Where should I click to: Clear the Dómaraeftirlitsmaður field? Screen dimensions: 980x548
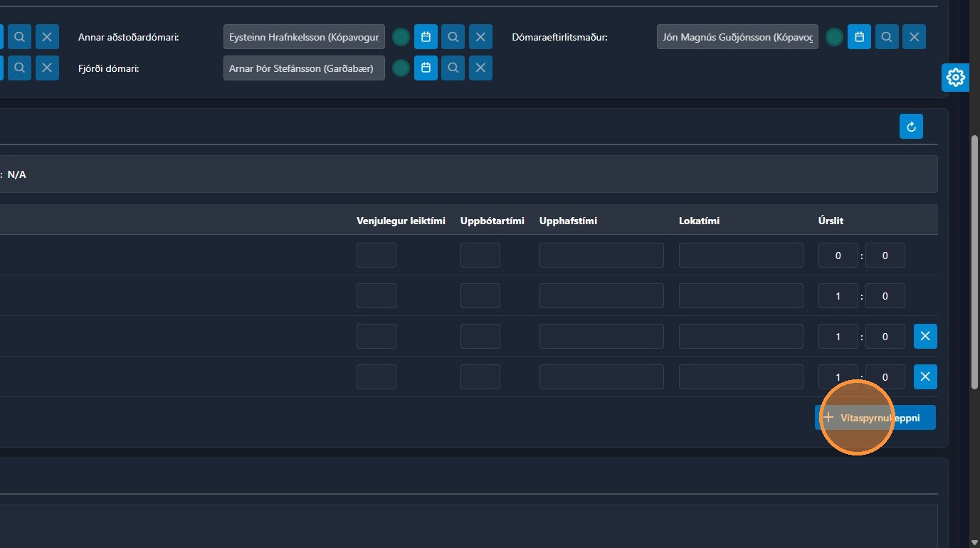click(x=914, y=37)
